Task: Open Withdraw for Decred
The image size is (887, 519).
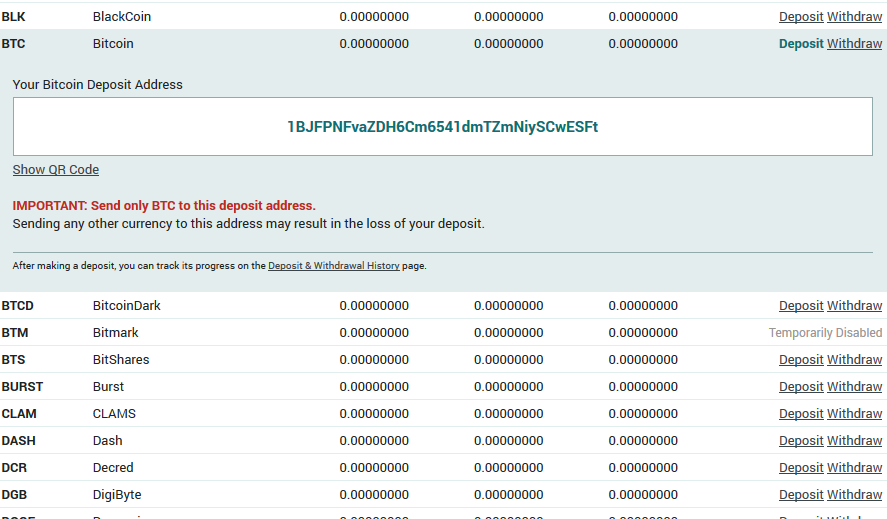Action: pyautogui.click(x=854, y=468)
